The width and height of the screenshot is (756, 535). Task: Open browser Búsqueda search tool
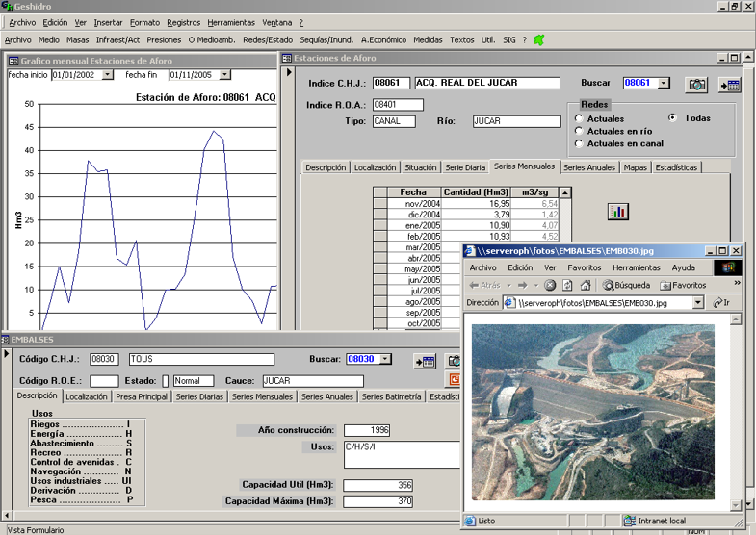click(626, 285)
